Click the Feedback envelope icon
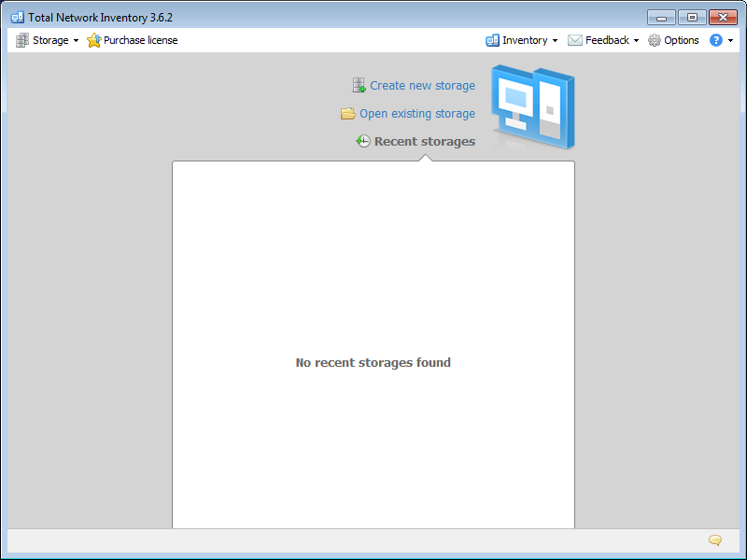The image size is (747, 560). [577, 40]
